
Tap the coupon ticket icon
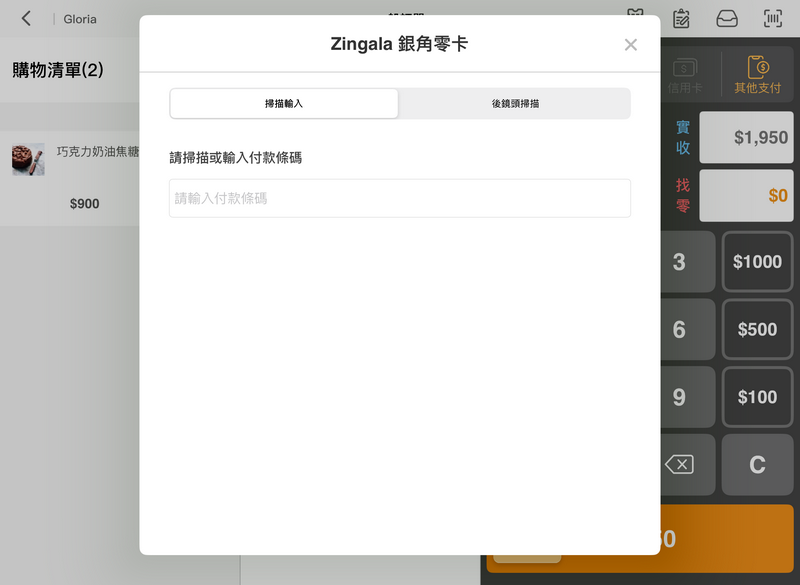point(636,16)
